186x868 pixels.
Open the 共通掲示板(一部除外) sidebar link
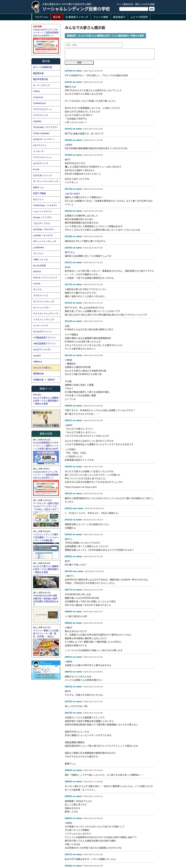46,380
